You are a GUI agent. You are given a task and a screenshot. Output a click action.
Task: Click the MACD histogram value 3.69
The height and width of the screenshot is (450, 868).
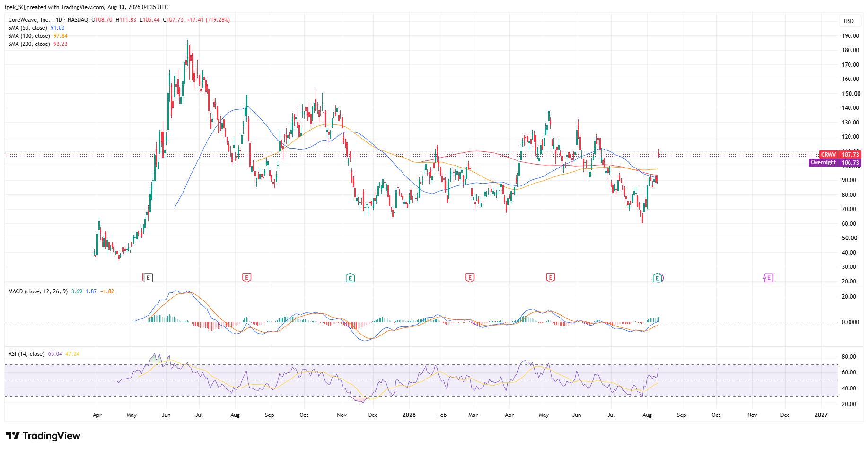(77, 291)
